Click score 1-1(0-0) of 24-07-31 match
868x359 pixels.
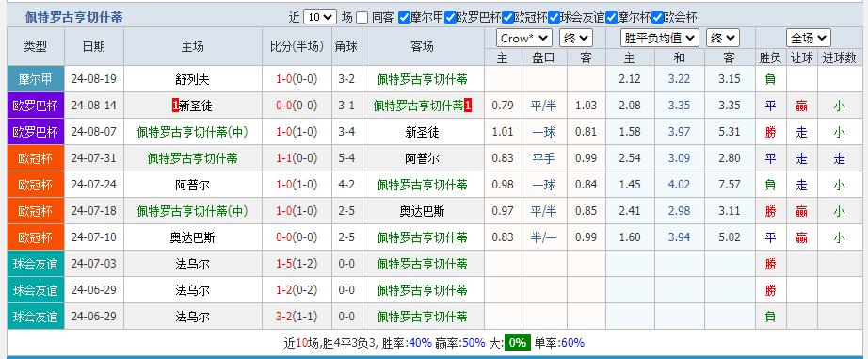[x=297, y=158]
